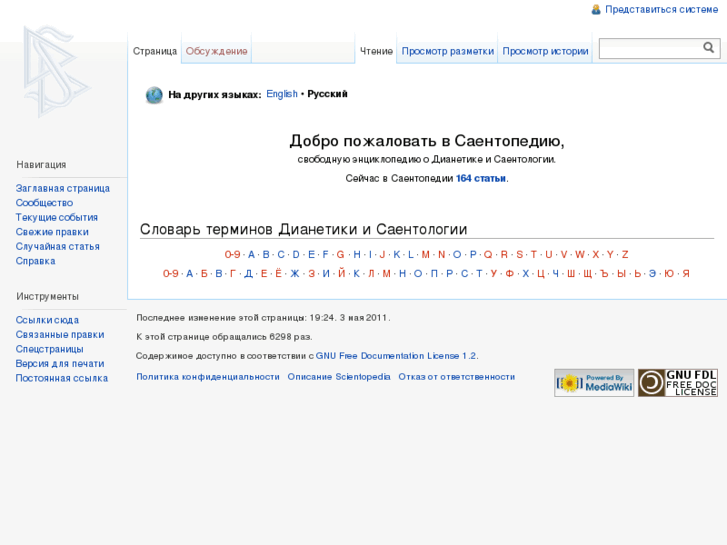Open the Справка help link

click(x=35, y=261)
